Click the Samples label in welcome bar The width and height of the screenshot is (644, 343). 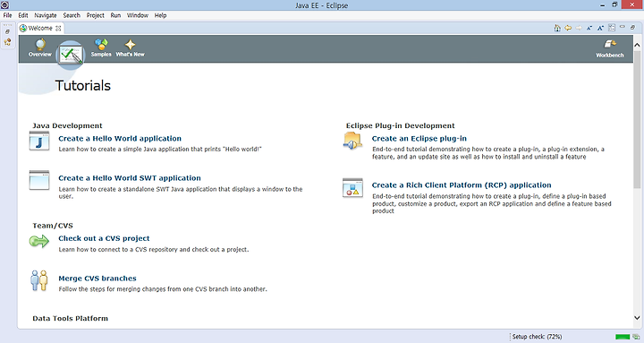(x=101, y=55)
